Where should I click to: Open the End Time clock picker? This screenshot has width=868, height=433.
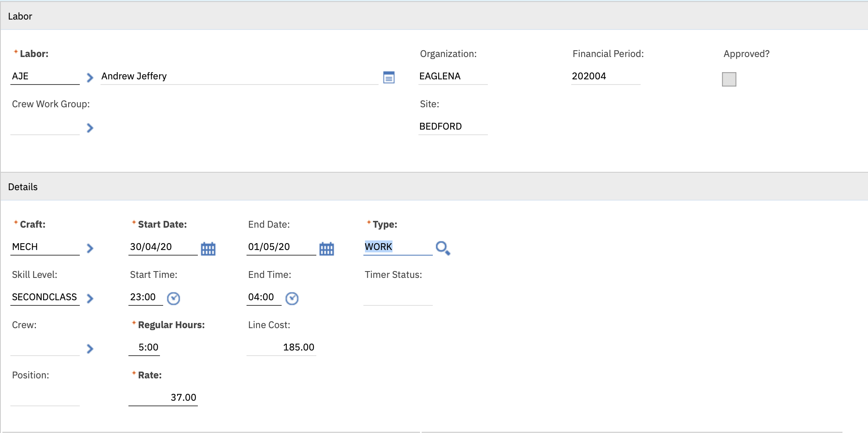[292, 298]
